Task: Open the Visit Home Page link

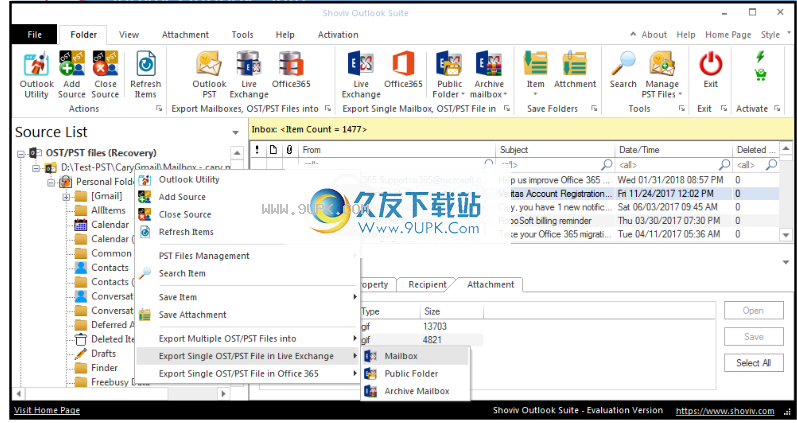Action: [x=47, y=410]
